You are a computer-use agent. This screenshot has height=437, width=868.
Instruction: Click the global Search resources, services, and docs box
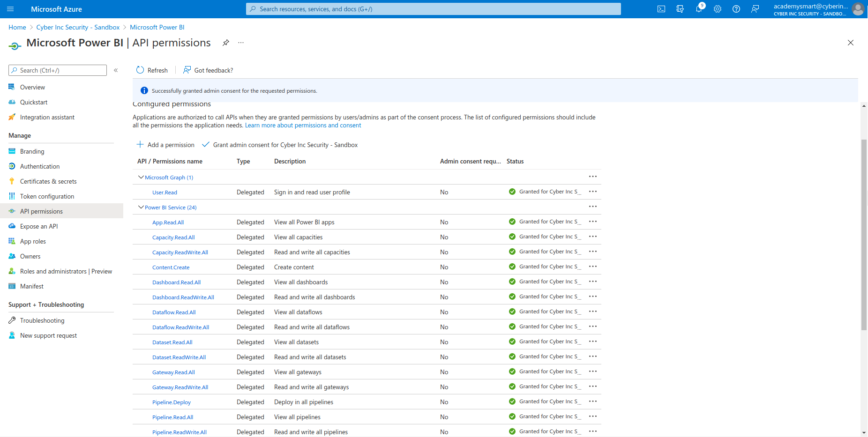coord(434,9)
